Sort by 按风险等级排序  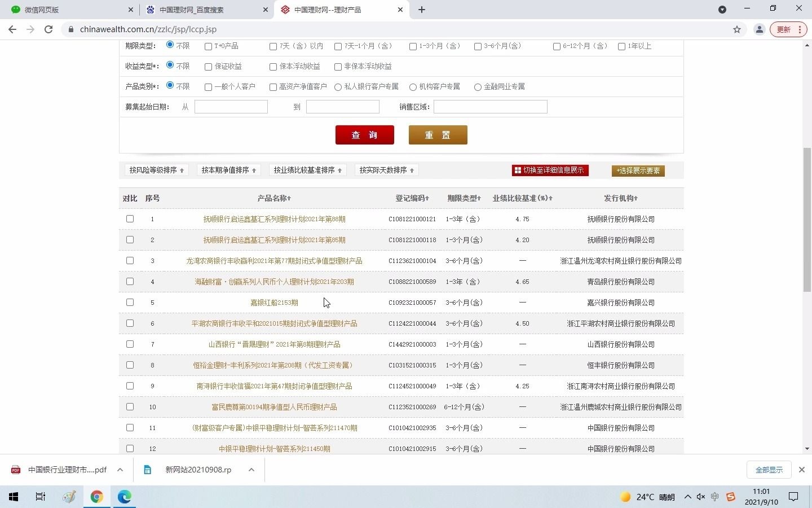pos(156,170)
